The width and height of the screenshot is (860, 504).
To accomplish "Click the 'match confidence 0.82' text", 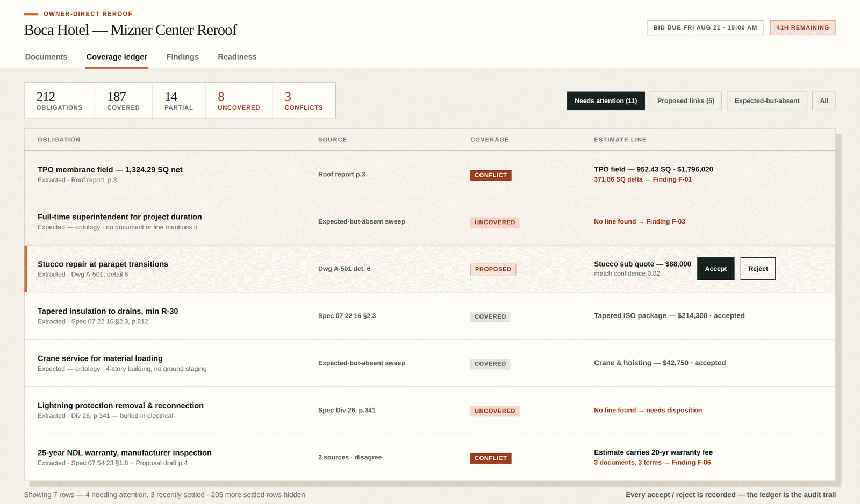I will [627, 273].
